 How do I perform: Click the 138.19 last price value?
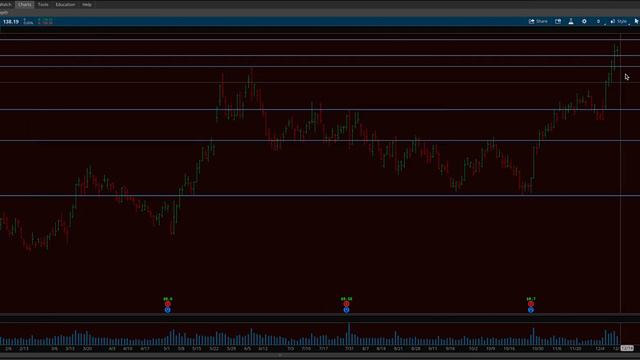tap(11, 22)
